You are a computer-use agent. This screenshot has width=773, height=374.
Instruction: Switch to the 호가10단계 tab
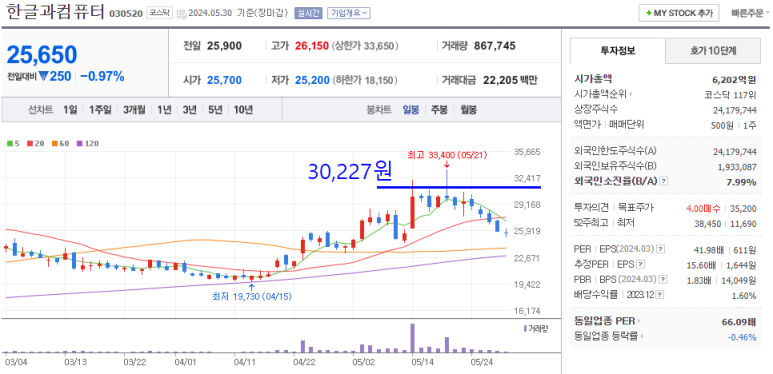pos(713,50)
